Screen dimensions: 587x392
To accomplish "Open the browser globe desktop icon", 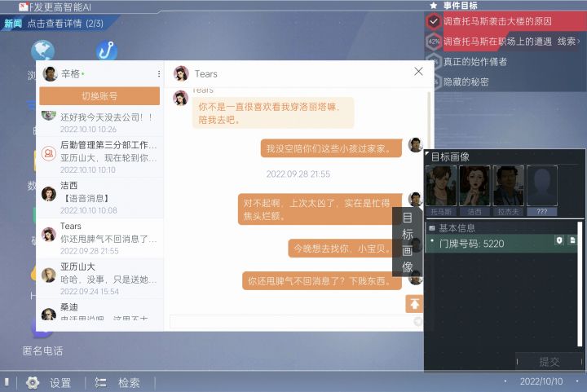I will click(42, 51).
